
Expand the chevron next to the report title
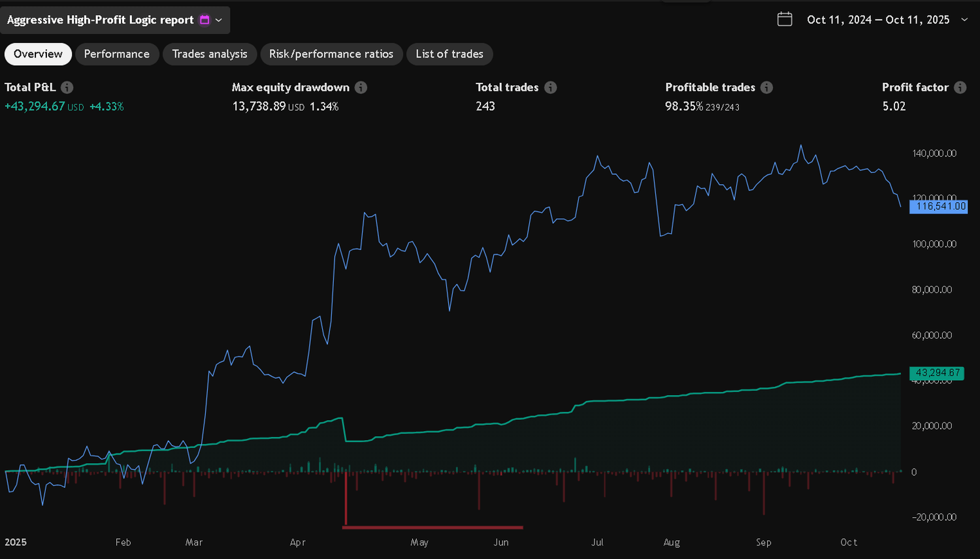(219, 20)
